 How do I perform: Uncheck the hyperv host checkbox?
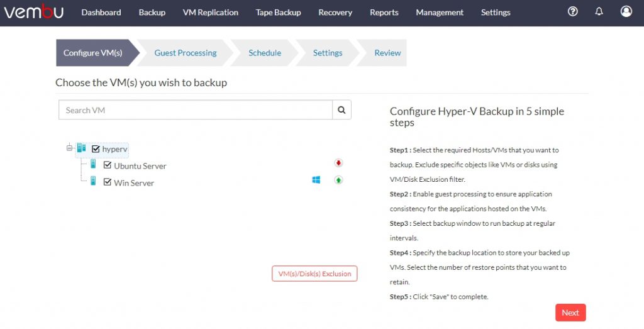click(x=96, y=148)
